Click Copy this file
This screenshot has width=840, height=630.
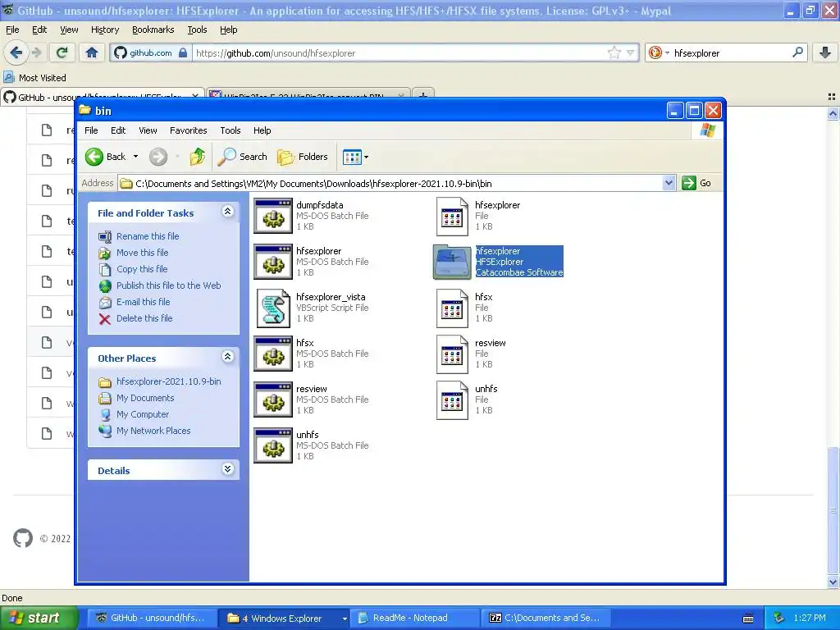click(x=142, y=269)
